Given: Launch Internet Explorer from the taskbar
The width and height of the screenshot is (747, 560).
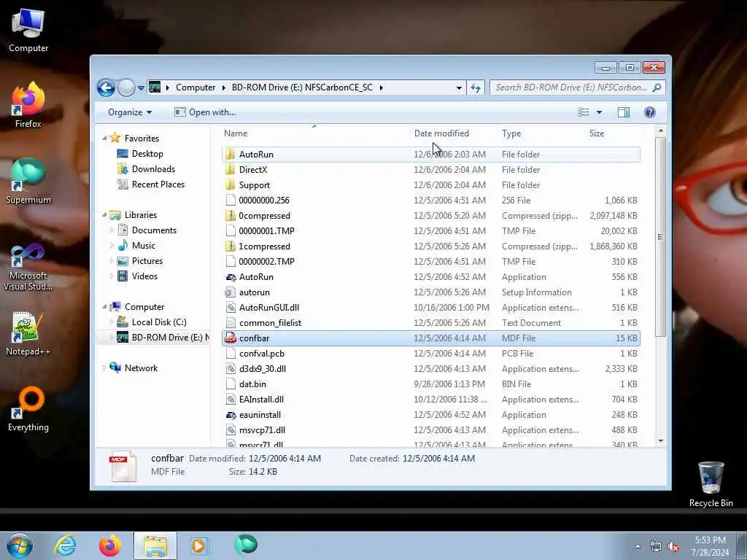Looking at the screenshot, I should click(65, 545).
